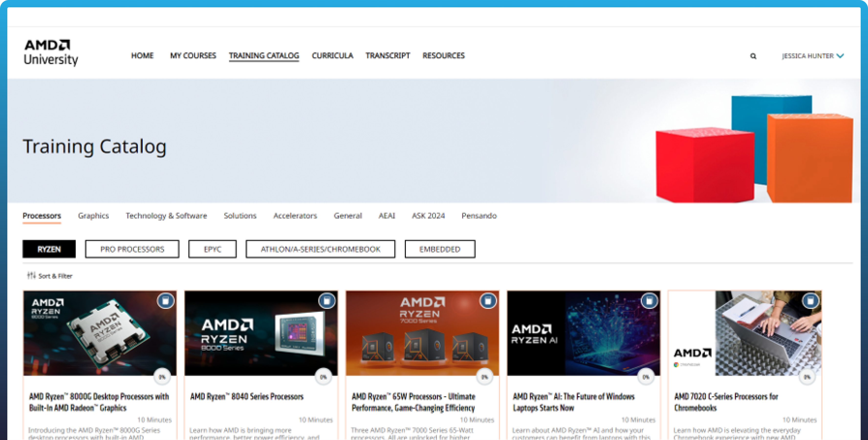868x440 pixels.
Task: Switch to the Accelerators tab
Action: (295, 216)
